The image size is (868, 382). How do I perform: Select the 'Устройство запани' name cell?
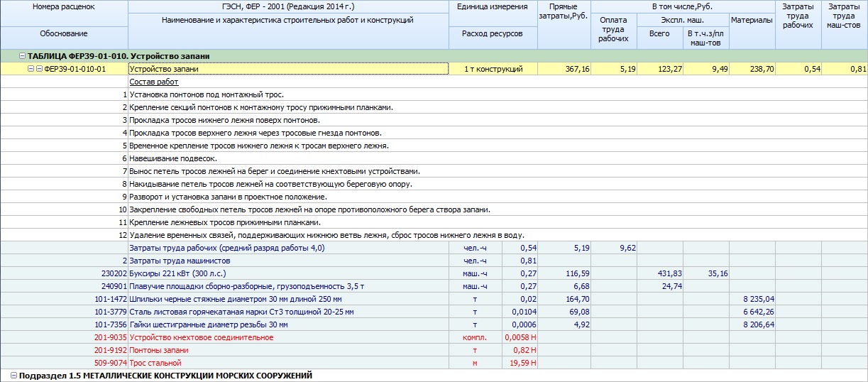(288, 69)
